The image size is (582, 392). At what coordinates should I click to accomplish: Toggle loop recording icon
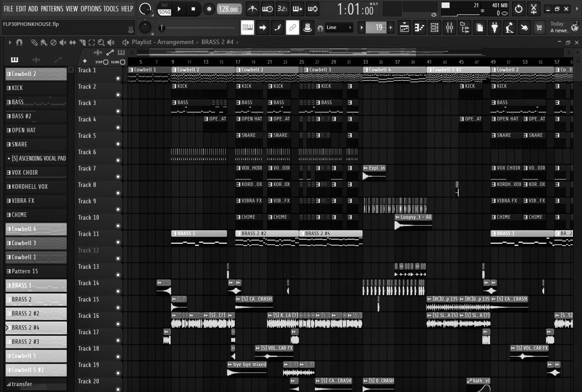(x=312, y=9)
